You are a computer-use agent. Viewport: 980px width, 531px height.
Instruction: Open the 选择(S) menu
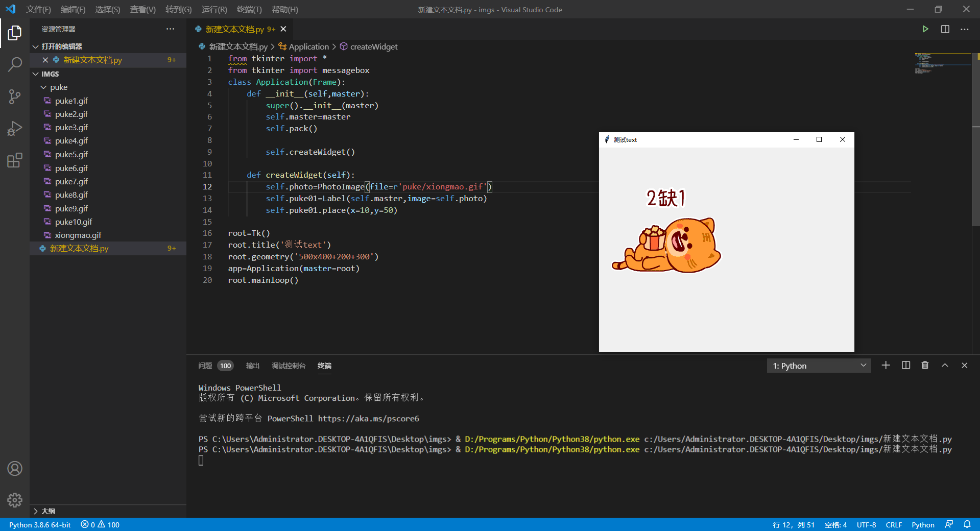[108, 9]
